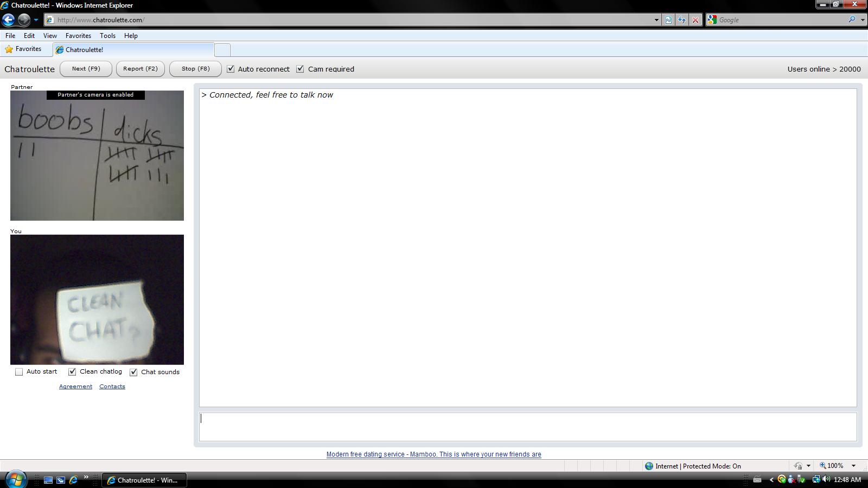Open the File menu
This screenshot has width=868, height=488.
10,36
